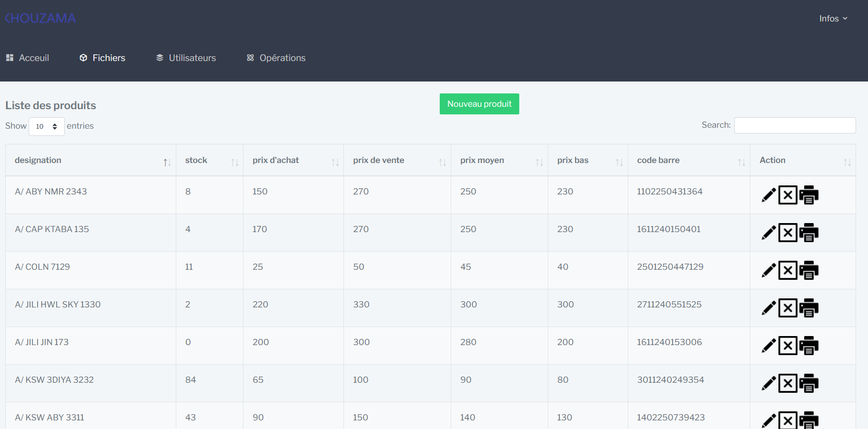The image size is (868, 429).
Task: Expand the Infos dropdown menu
Action: click(x=833, y=19)
